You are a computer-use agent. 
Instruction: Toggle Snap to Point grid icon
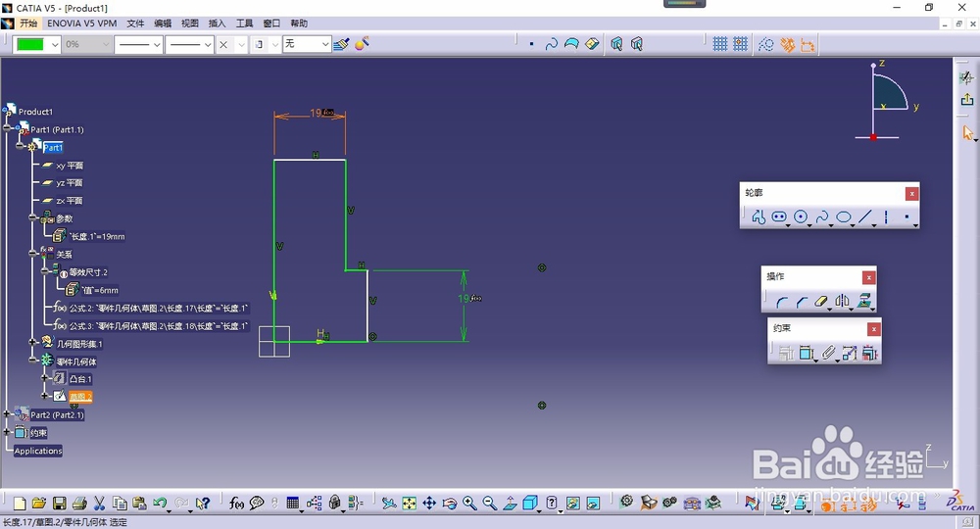(740, 44)
